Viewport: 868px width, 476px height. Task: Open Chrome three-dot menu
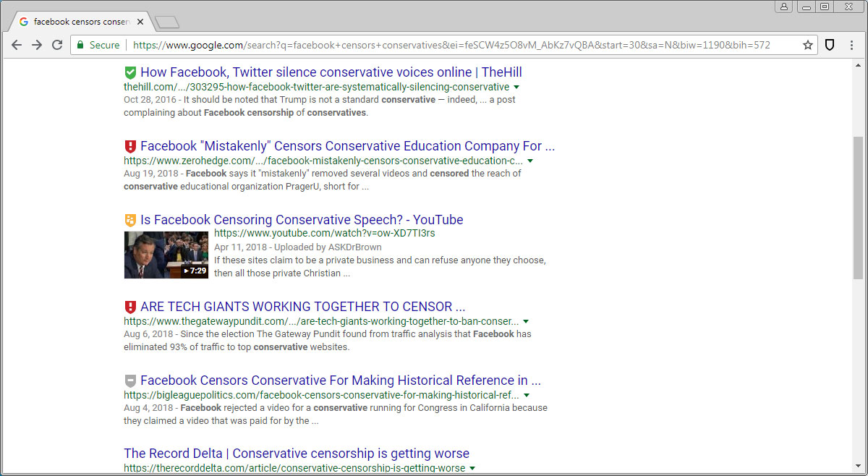[x=851, y=45]
